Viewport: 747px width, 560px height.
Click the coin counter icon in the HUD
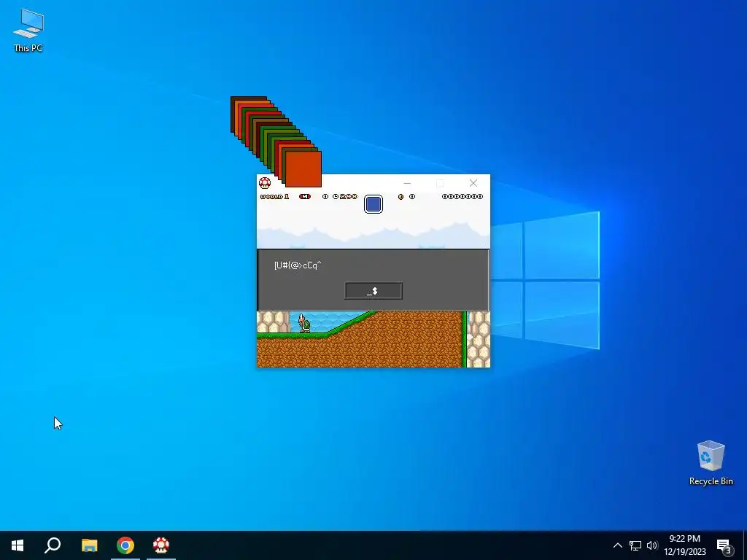click(x=400, y=197)
